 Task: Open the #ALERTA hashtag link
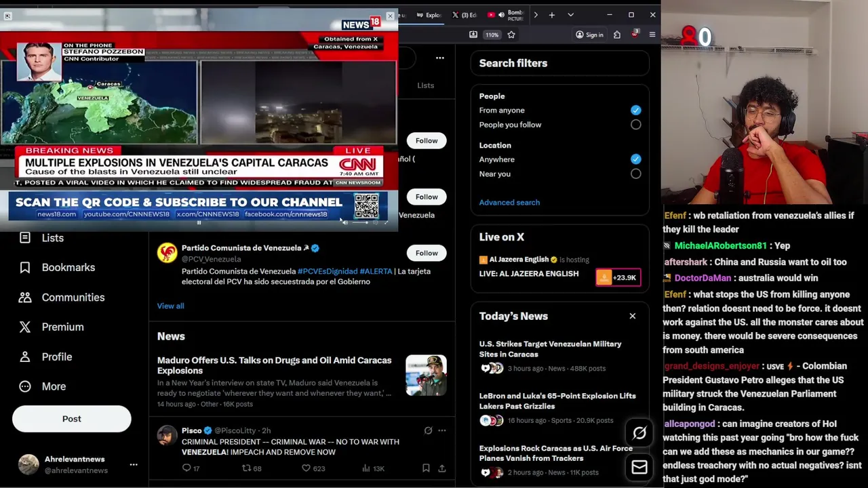(376, 271)
